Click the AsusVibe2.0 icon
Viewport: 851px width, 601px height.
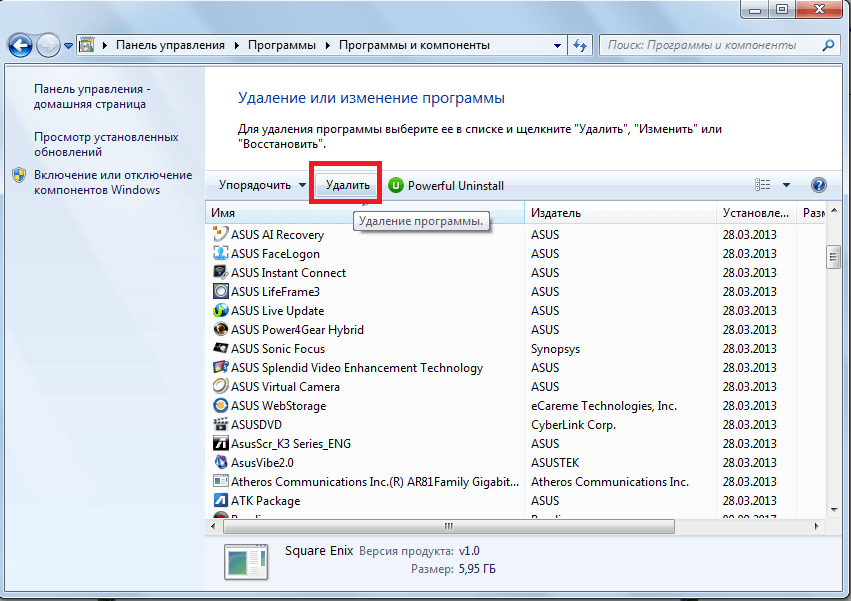click(220, 462)
